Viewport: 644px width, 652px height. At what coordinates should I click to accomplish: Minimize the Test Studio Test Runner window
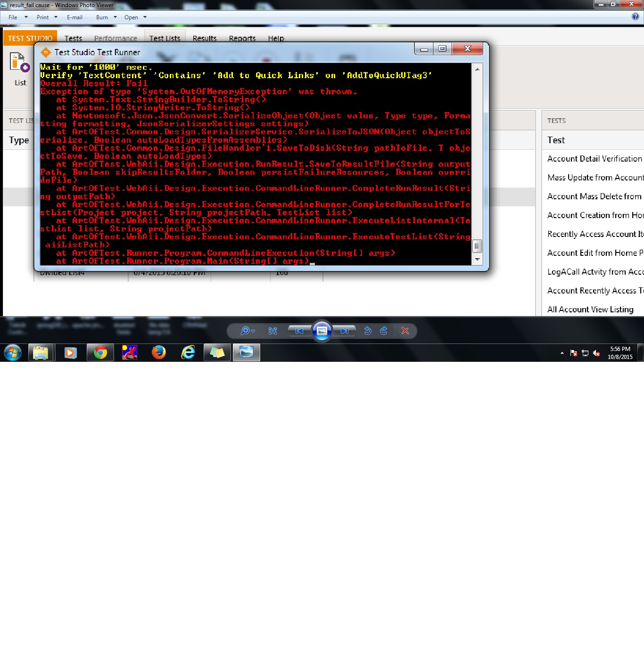tap(424, 49)
